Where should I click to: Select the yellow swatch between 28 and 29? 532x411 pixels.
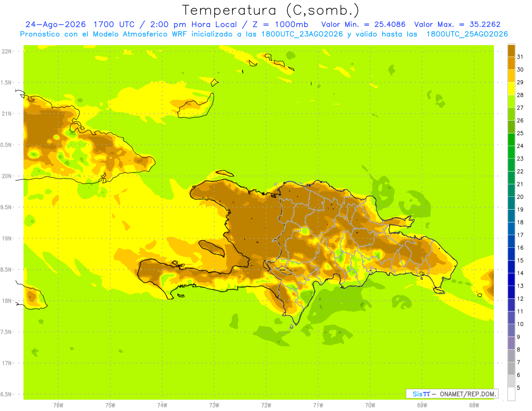511,88
